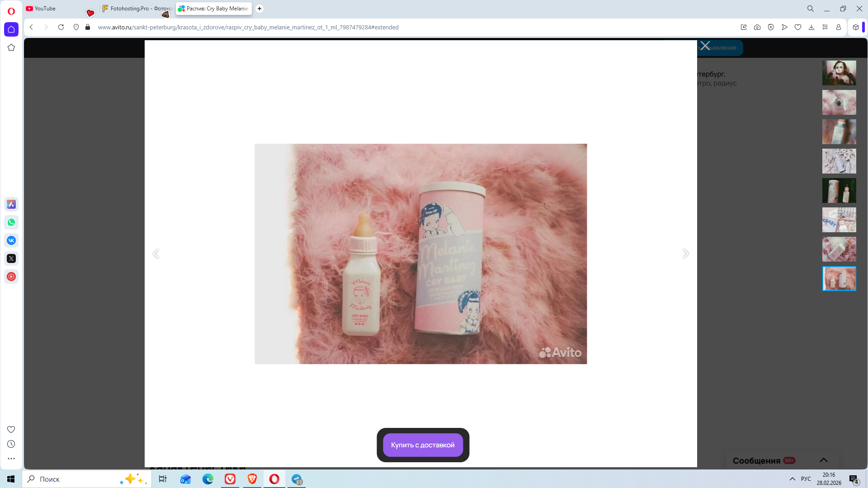Open sidebar bookmarks star icon
868x488 pixels.
pos(11,47)
